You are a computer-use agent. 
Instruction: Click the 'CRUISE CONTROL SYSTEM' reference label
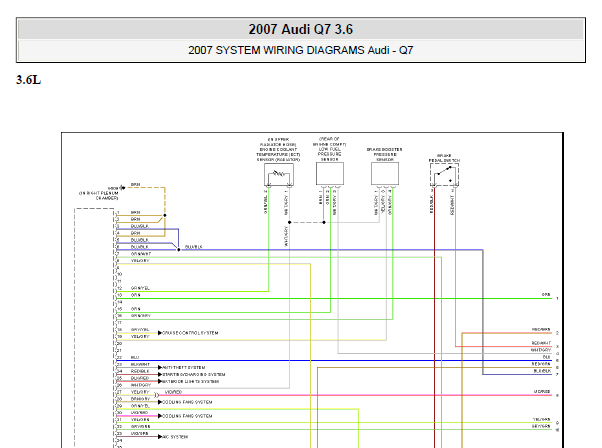[x=190, y=333]
